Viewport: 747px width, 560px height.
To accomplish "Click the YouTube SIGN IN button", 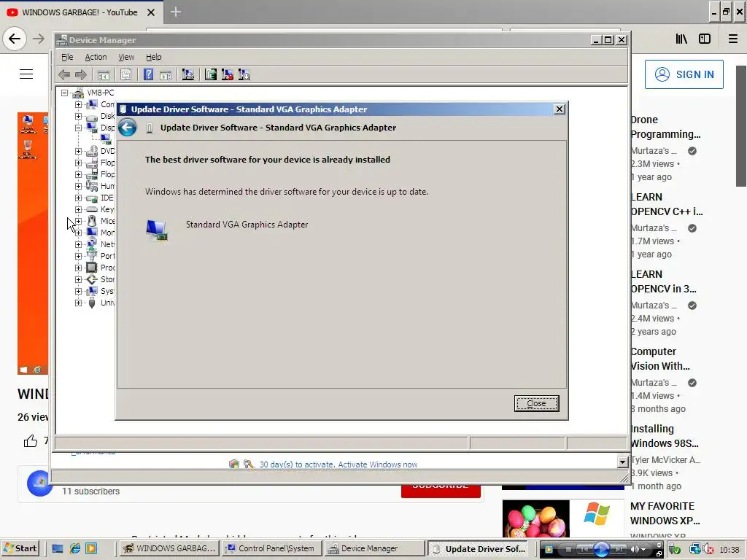I will point(684,74).
